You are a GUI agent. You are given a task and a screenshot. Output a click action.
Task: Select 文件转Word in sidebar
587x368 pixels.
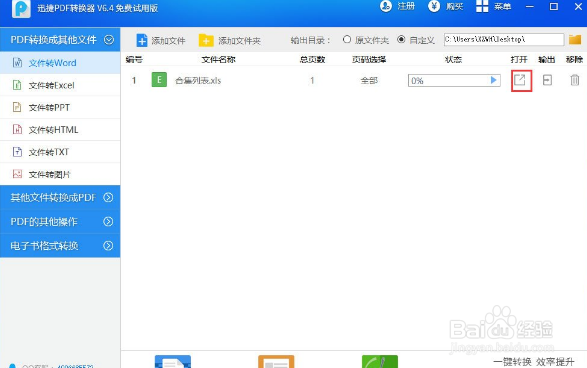pyautogui.click(x=60, y=63)
